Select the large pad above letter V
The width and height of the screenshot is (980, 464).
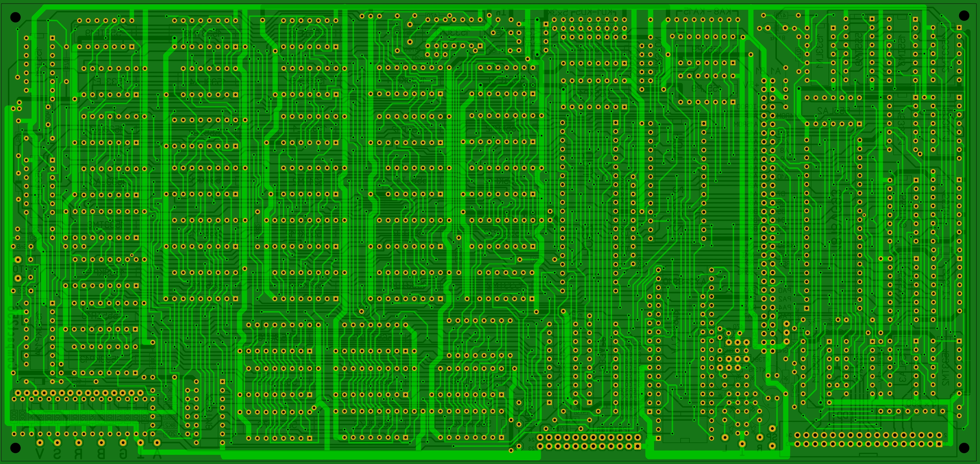click(x=40, y=443)
